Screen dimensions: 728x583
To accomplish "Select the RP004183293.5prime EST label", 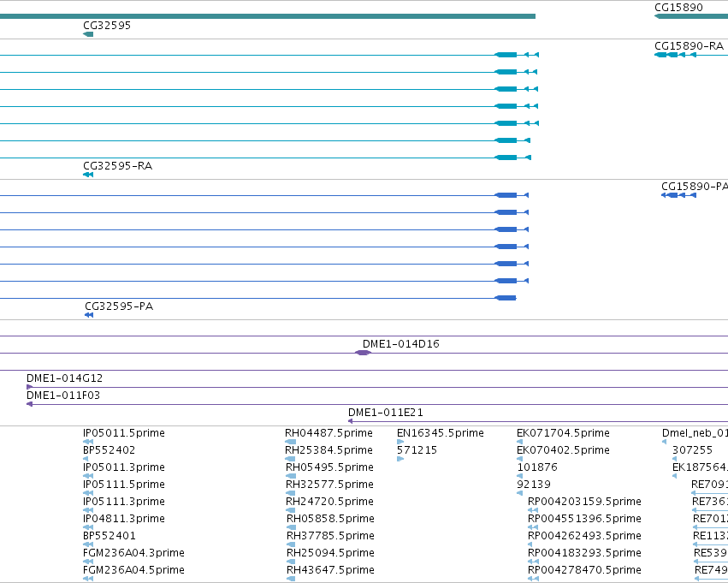I will 584,553.
